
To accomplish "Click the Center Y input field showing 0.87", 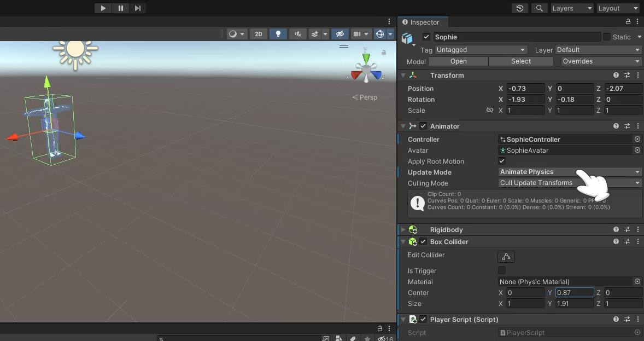I will click(573, 292).
